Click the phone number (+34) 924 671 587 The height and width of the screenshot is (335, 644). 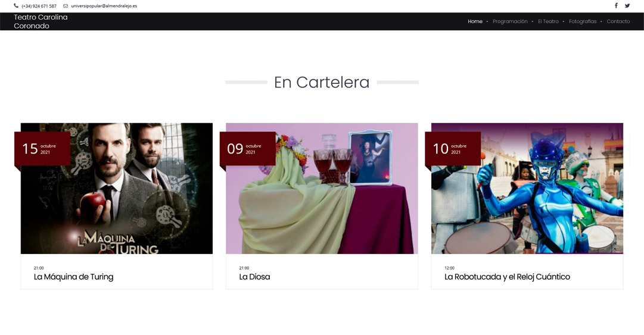(39, 6)
